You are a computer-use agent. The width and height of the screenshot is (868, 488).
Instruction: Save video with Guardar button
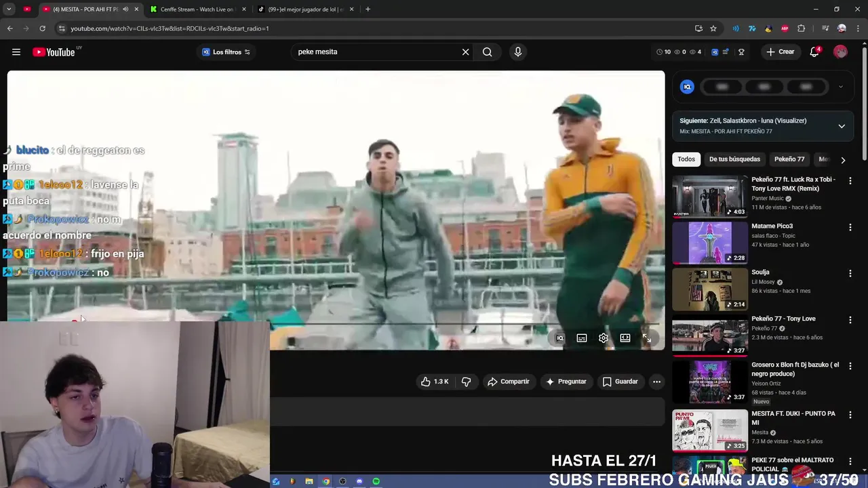620,382
